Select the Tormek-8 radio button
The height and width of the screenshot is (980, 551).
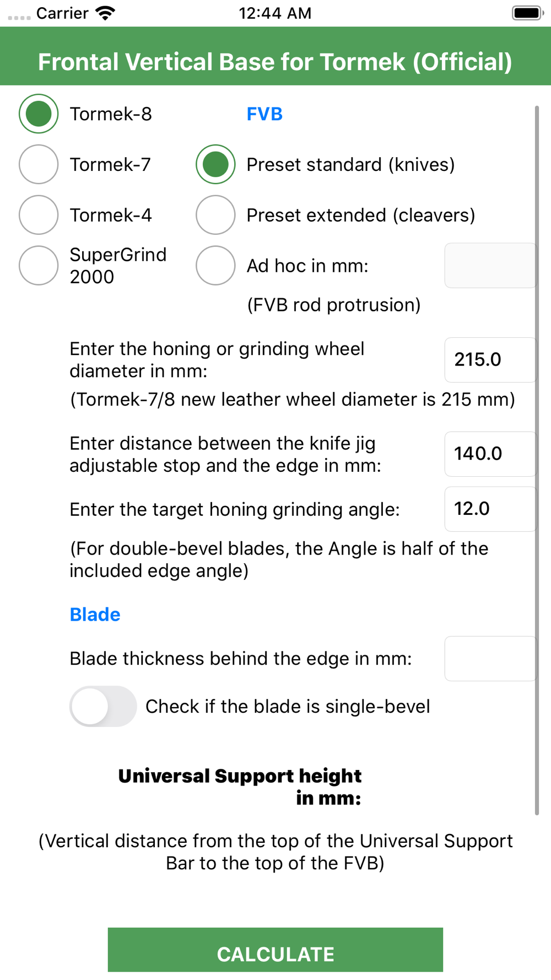(39, 114)
